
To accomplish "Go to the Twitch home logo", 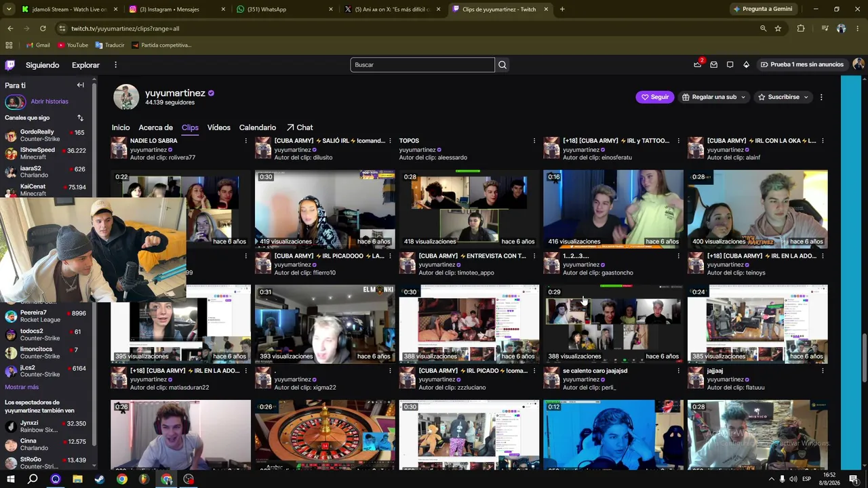I will point(9,65).
